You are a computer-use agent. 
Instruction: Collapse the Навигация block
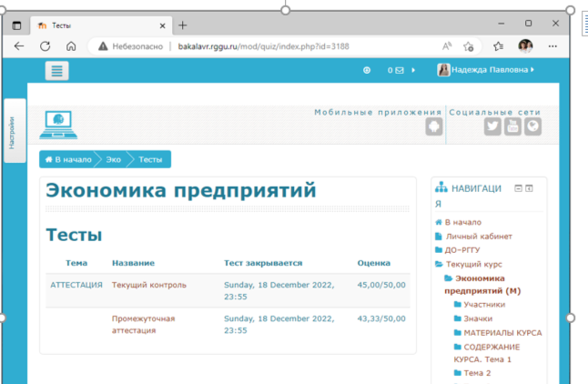(518, 188)
